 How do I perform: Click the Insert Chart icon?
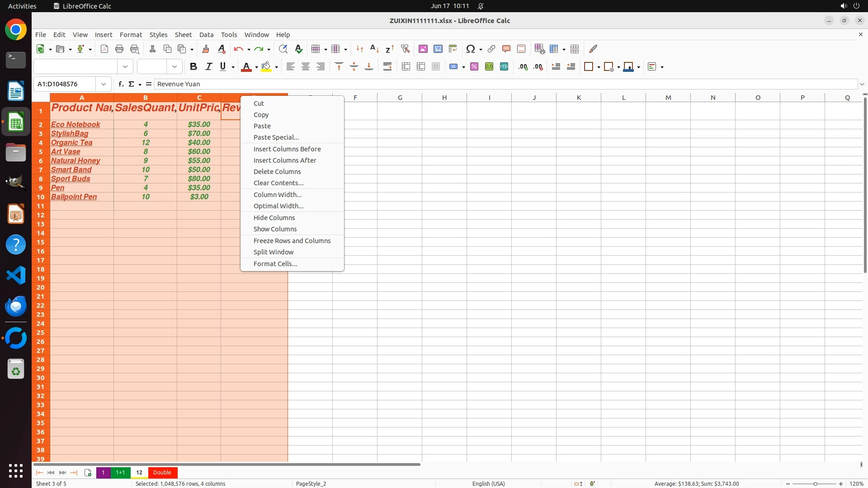(438, 49)
